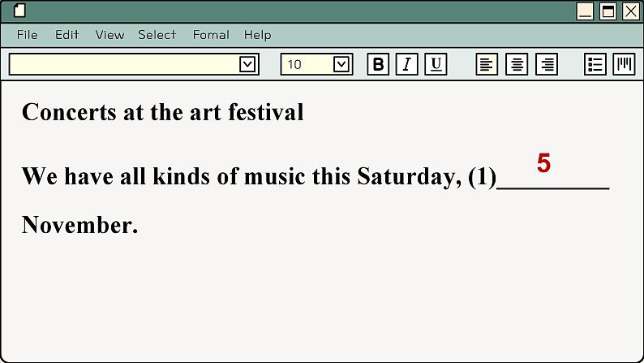Open the Edit menu
The image size is (644, 363).
click(x=67, y=35)
